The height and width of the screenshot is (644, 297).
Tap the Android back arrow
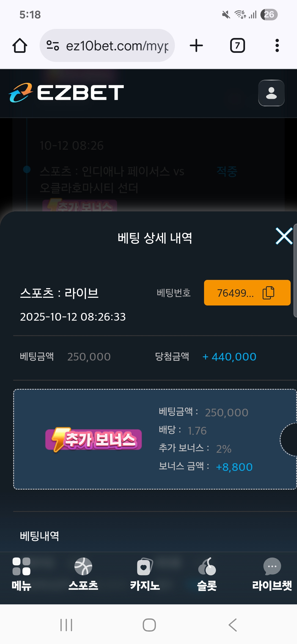233,625
